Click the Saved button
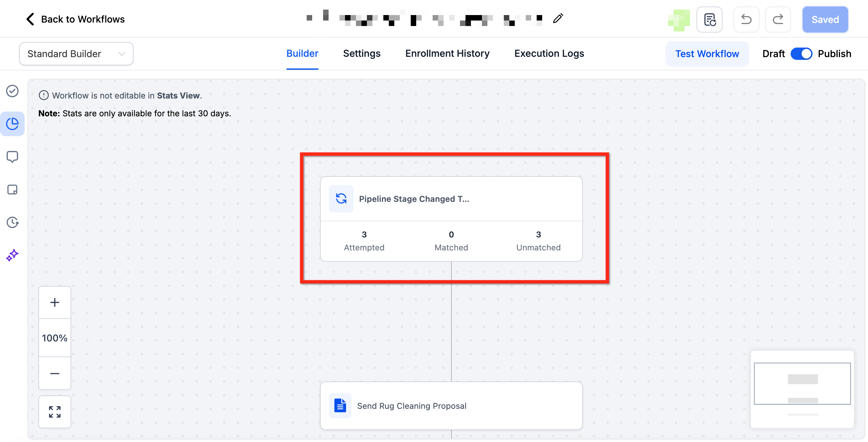 (x=825, y=19)
